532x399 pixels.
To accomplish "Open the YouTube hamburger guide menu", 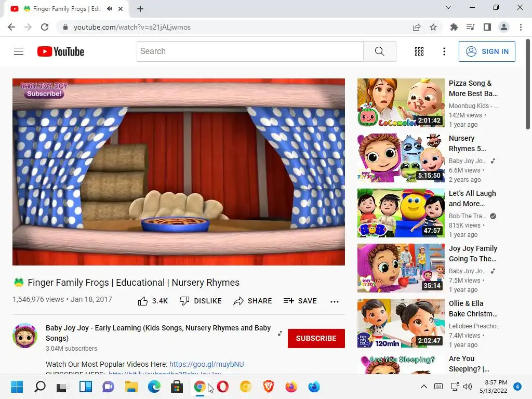I will tap(19, 51).
